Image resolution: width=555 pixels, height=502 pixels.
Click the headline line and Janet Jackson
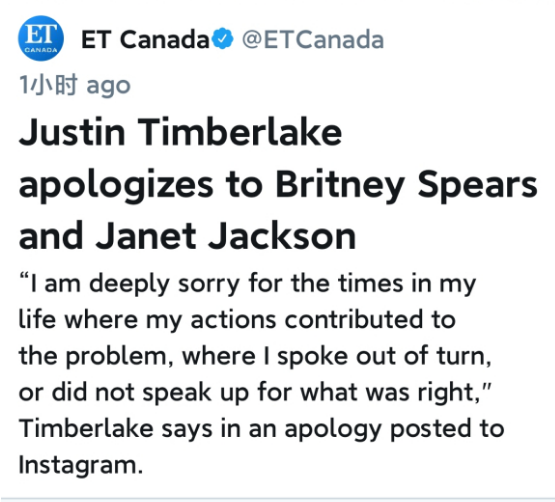coord(187,236)
